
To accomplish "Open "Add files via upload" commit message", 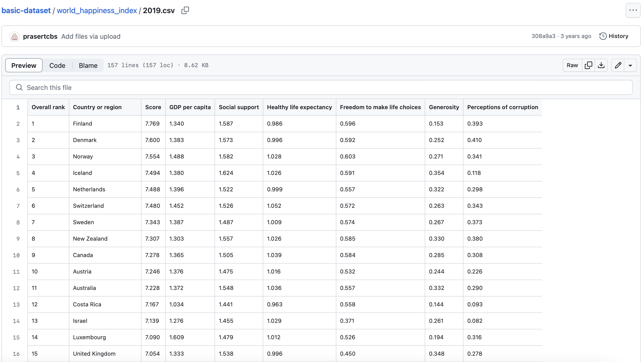I will click(91, 36).
